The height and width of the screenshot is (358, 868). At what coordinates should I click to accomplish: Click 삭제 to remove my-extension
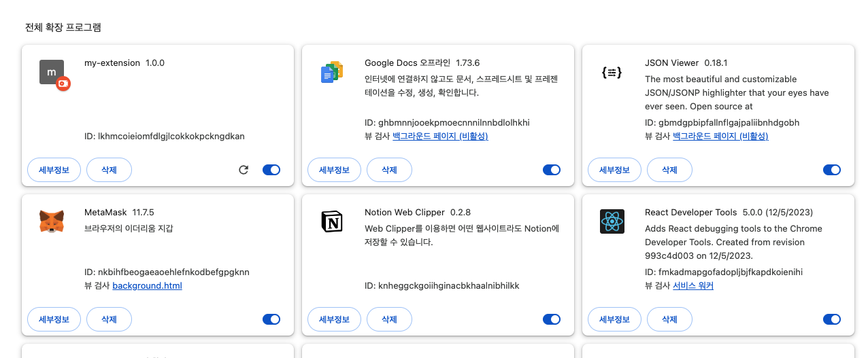tap(109, 170)
